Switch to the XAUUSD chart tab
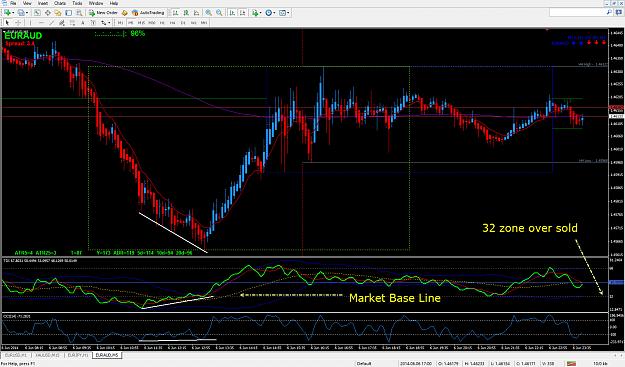Screen dimensions: 625x367 [47, 355]
